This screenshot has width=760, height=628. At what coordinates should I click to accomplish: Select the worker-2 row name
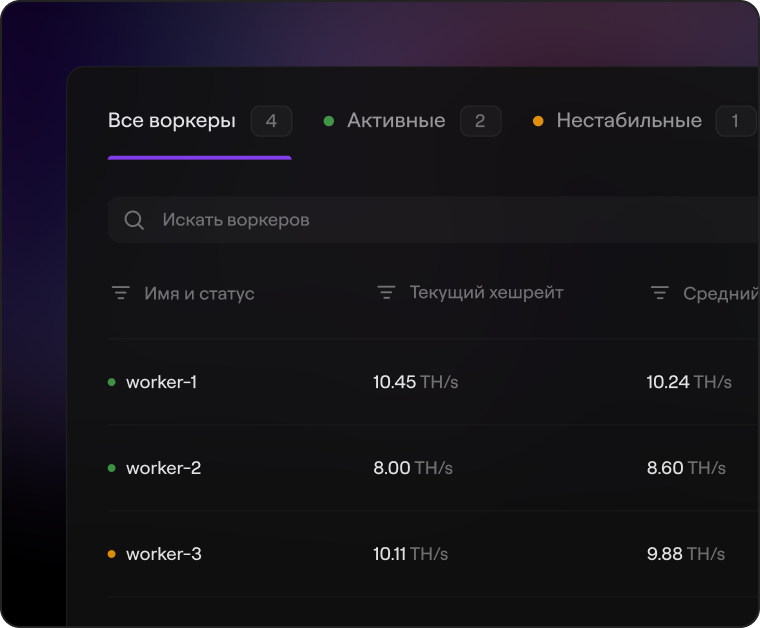point(163,468)
